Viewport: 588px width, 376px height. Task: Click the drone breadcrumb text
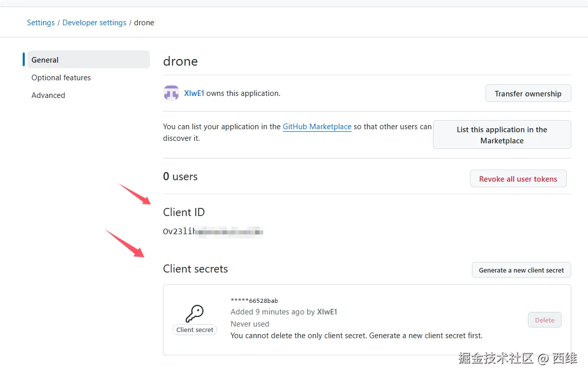point(144,23)
